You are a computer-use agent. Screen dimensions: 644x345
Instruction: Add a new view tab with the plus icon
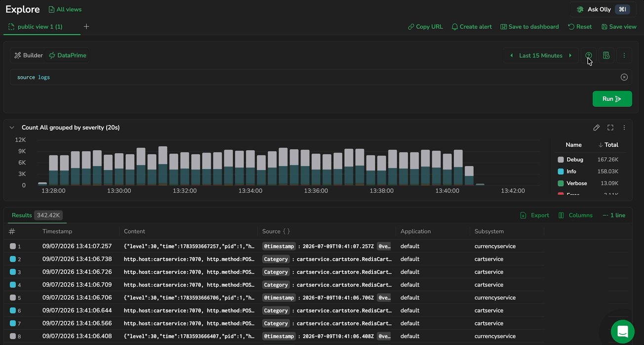tap(86, 27)
